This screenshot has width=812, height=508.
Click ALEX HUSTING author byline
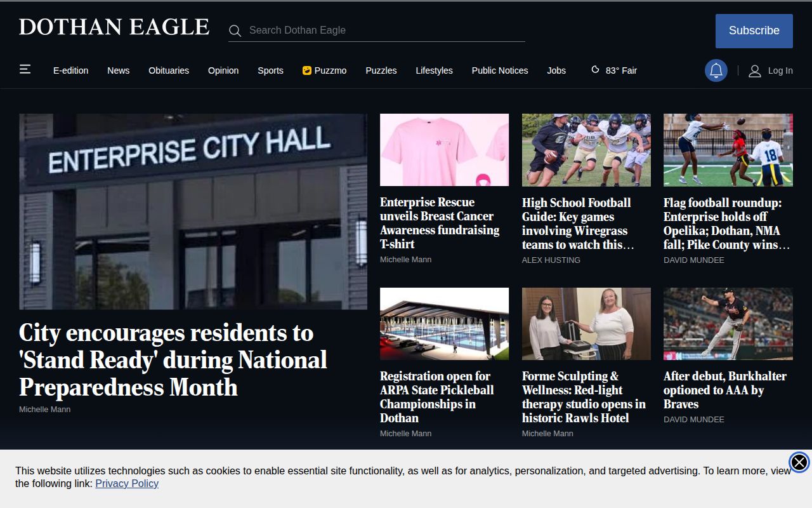point(551,260)
